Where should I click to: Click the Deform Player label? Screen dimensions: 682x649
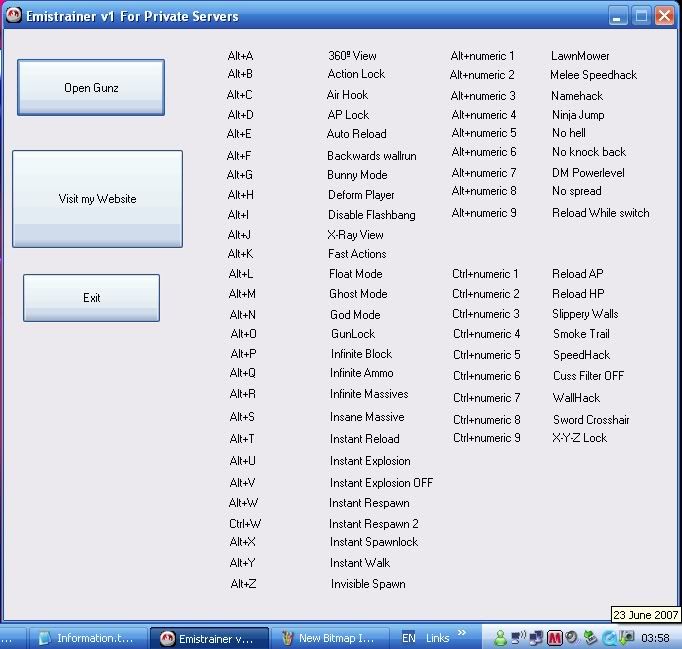(361, 195)
